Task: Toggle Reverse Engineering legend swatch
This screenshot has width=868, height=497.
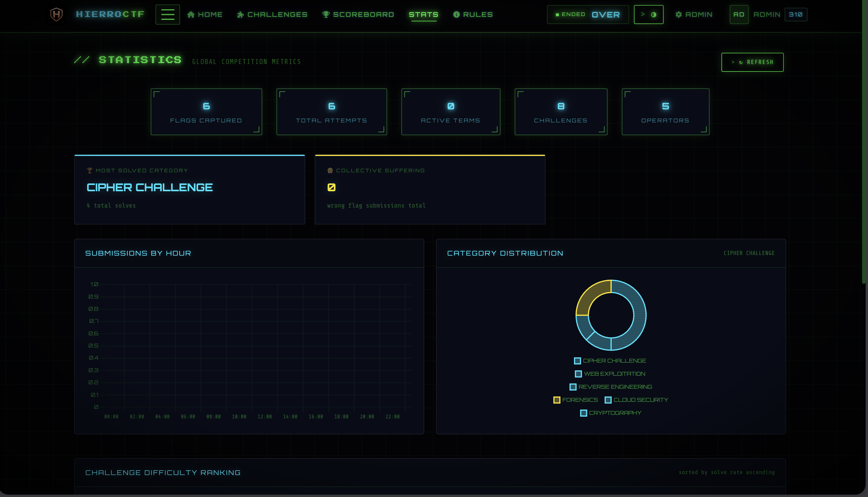Action: click(x=573, y=387)
